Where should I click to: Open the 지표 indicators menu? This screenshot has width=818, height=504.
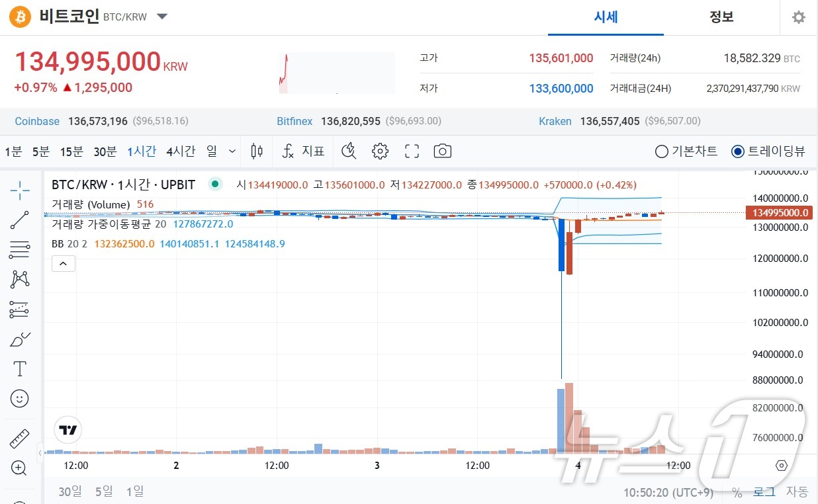pyautogui.click(x=302, y=151)
